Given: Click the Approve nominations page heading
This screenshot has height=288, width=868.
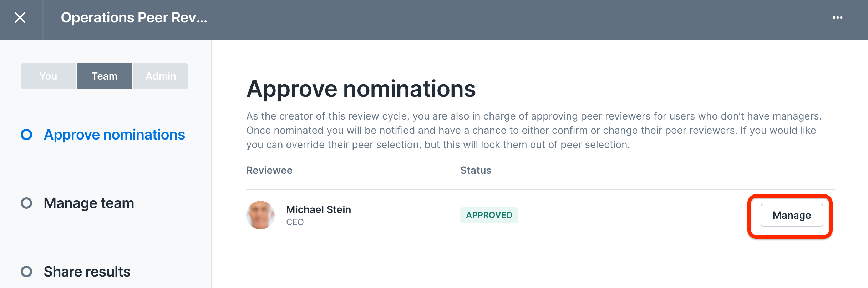Looking at the screenshot, I should click(x=361, y=89).
